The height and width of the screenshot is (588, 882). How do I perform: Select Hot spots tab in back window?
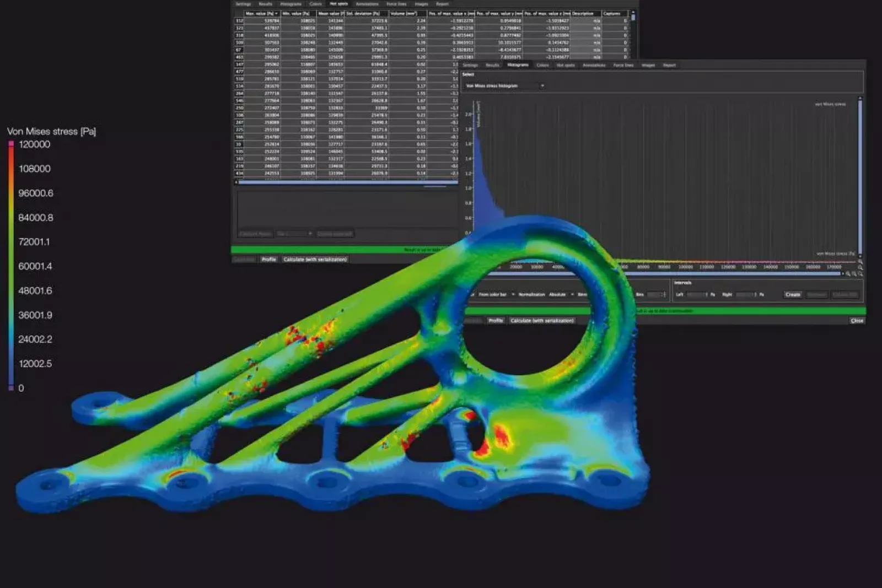[x=338, y=4]
